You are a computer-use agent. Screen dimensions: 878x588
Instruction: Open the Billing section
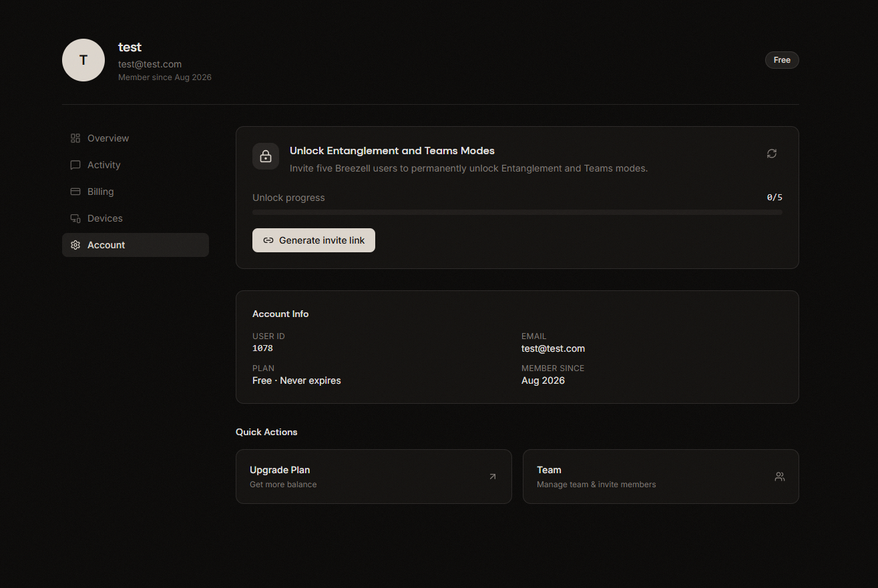[136, 192]
